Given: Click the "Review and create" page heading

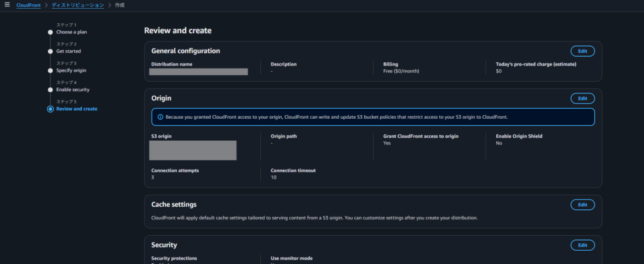Looking at the screenshot, I should click(178, 30).
